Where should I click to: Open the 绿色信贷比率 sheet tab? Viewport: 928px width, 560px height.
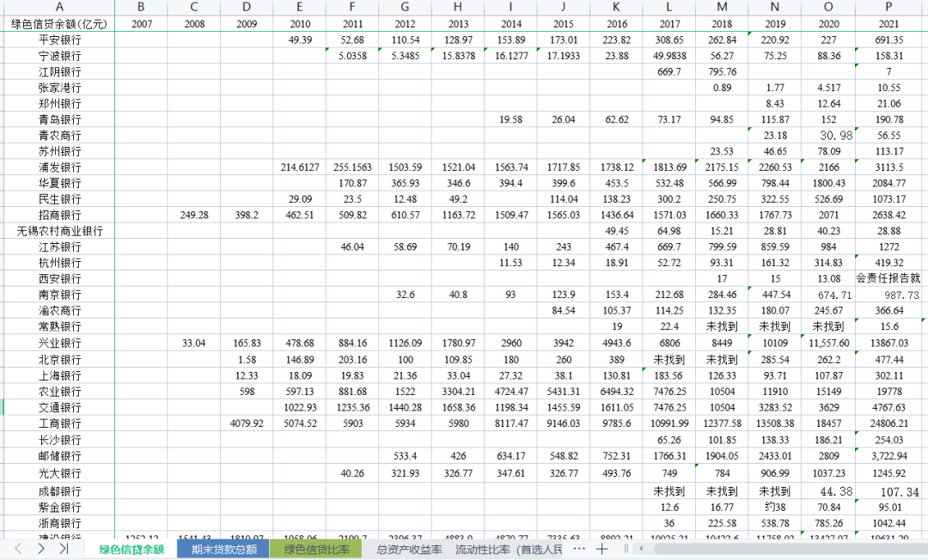[x=316, y=550]
